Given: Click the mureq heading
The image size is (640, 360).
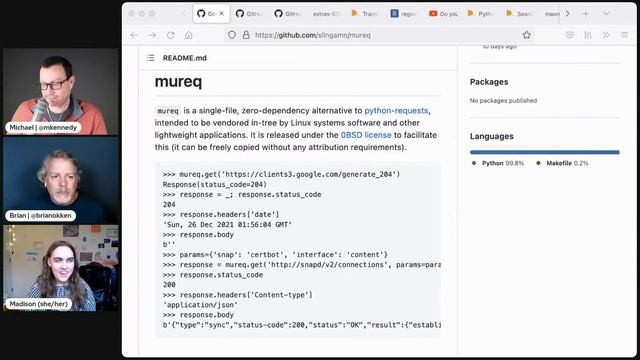Looking at the screenshot, I should click(178, 82).
